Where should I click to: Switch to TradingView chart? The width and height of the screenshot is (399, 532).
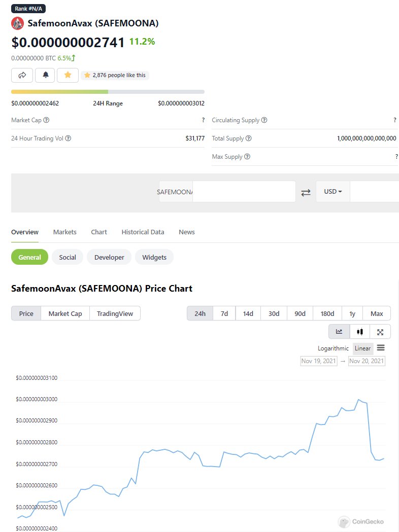tap(115, 313)
